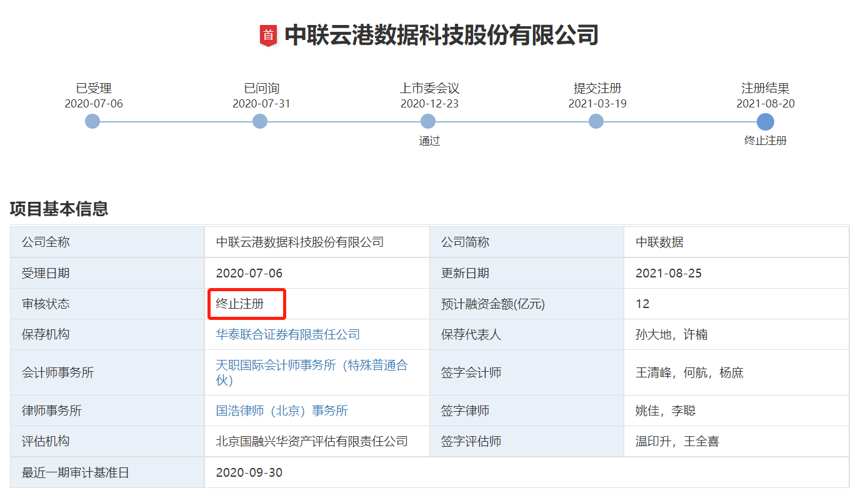This screenshot has height=493, width=868.
Task: Click the 通过 result under 上市委会议
Action: (x=429, y=141)
